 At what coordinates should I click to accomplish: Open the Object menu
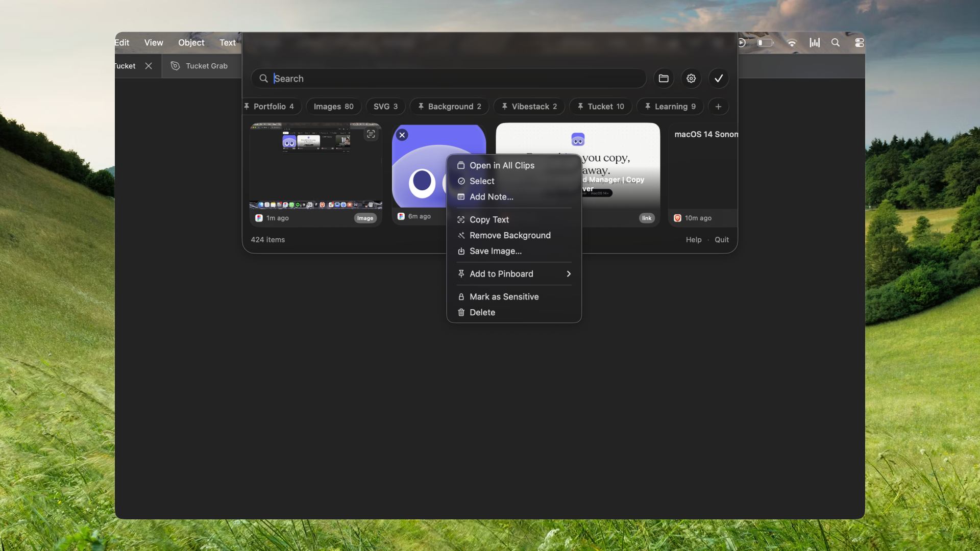click(x=191, y=43)
